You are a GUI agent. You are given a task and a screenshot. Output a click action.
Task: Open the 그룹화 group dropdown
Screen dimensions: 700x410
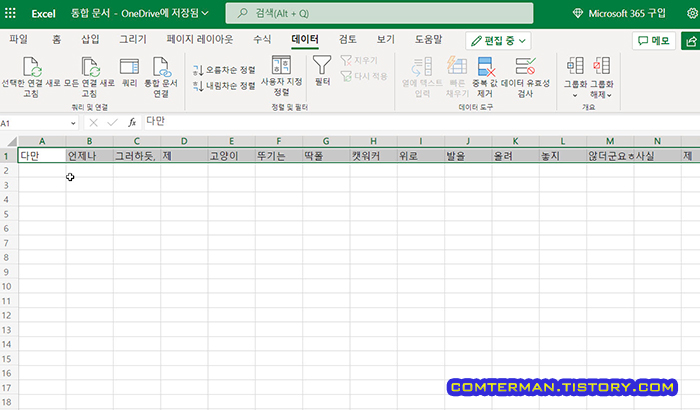[575, 77]
